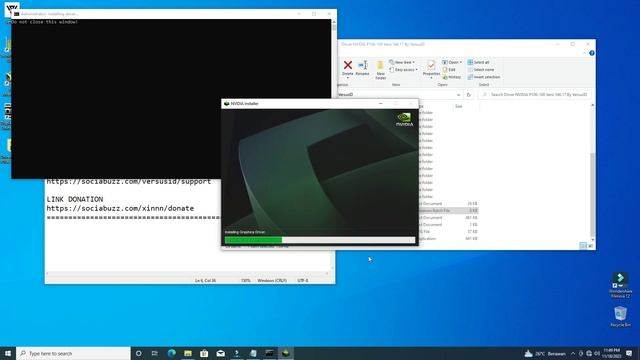
Task: Open the taskbar clock and calendar
Action: (612, 353)
